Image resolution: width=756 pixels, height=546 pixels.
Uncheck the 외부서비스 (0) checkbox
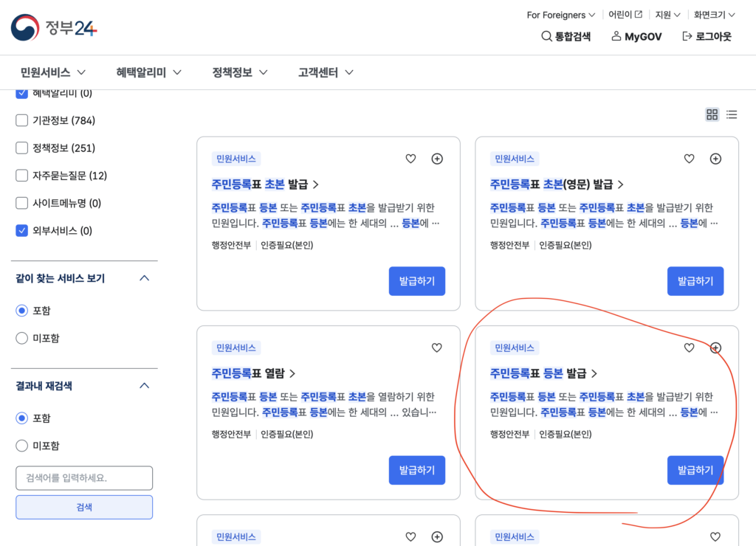(22, 231)
